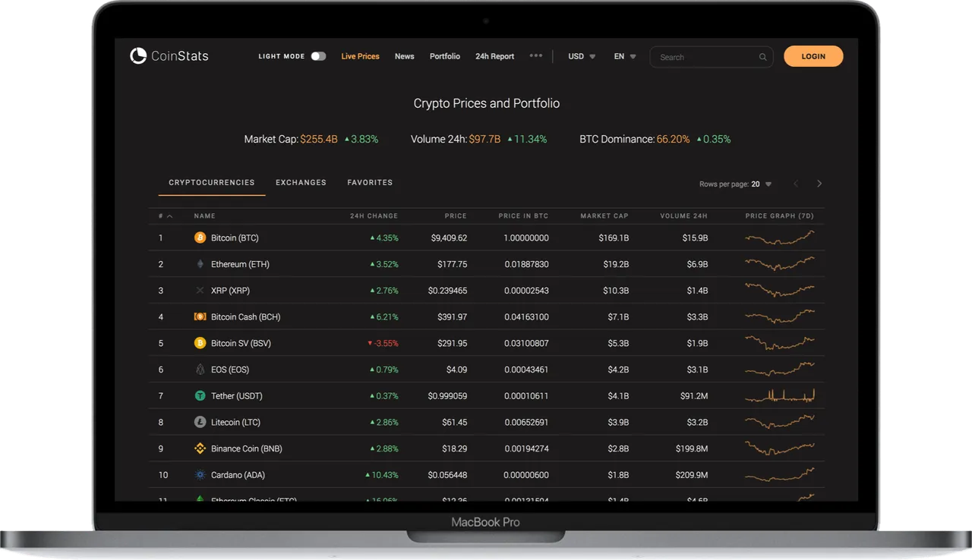Viewport: 972px width, 560px height.
Task: Click the Price Graph (7D) header
Action: (781, 216)
